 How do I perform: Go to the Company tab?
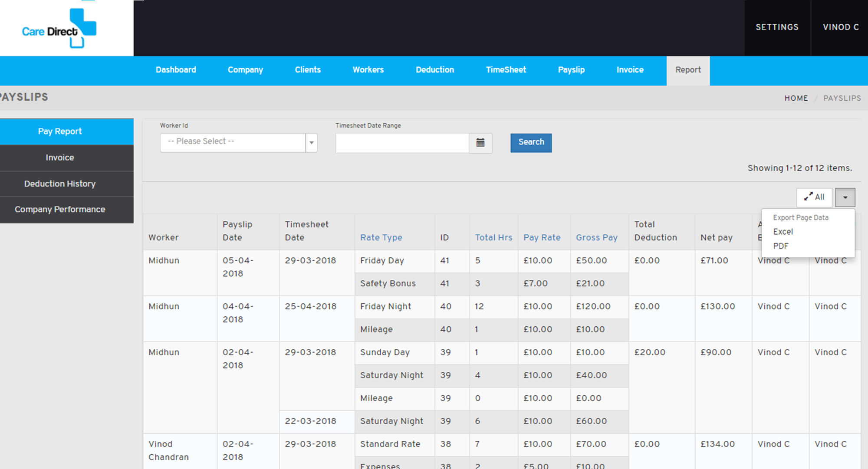point(245,70)
